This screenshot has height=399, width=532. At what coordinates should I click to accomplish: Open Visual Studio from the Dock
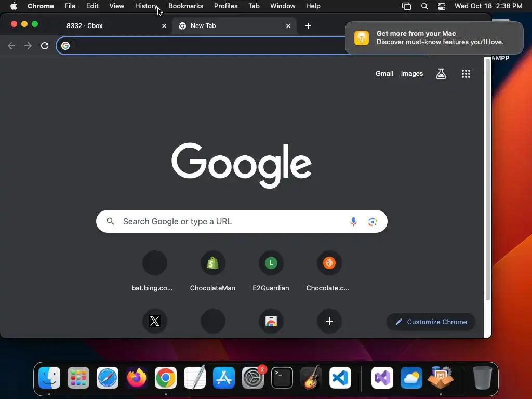382,378
